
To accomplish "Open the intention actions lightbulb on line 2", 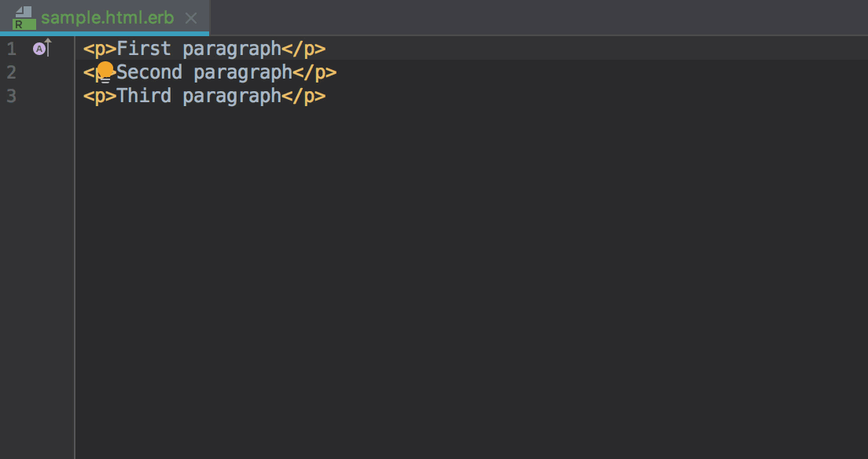I will 105,72.
